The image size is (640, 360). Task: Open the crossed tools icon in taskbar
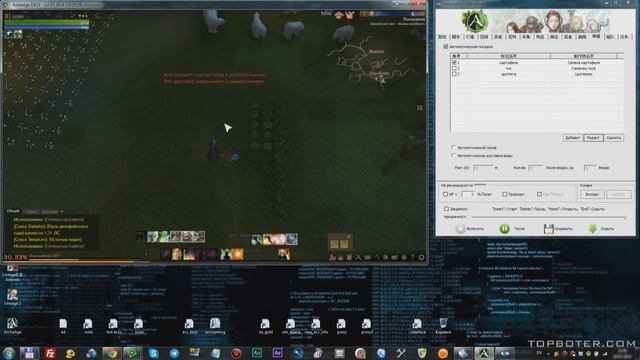(x=401, y=353)
